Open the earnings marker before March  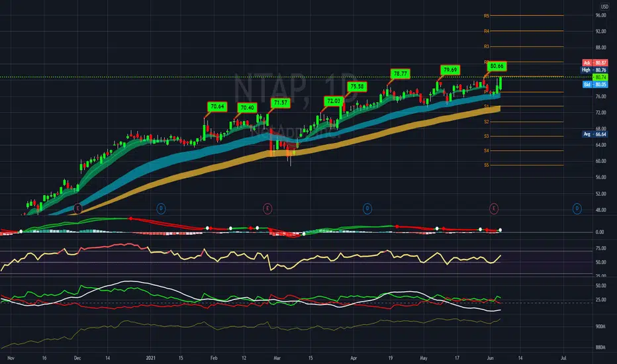[267, 208]
